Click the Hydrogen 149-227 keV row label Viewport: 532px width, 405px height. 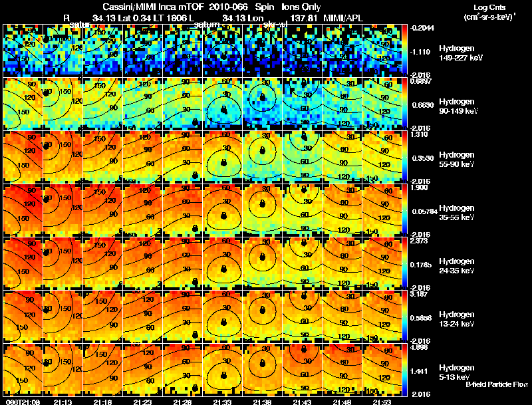pos(460,53)
